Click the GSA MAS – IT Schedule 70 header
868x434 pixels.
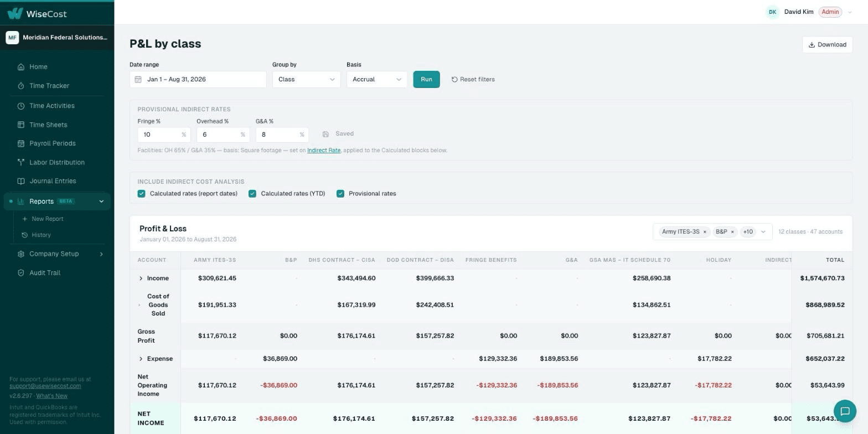(630, 260)
